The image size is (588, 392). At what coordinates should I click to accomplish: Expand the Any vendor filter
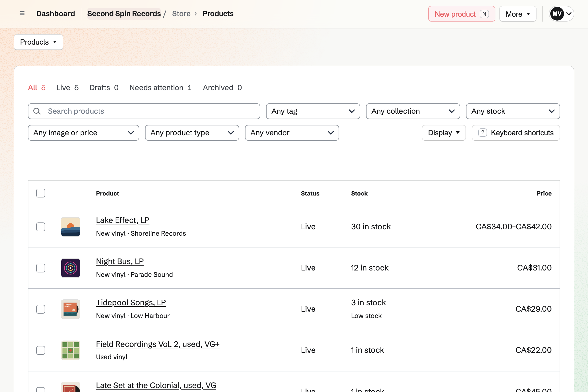point(292,133)
